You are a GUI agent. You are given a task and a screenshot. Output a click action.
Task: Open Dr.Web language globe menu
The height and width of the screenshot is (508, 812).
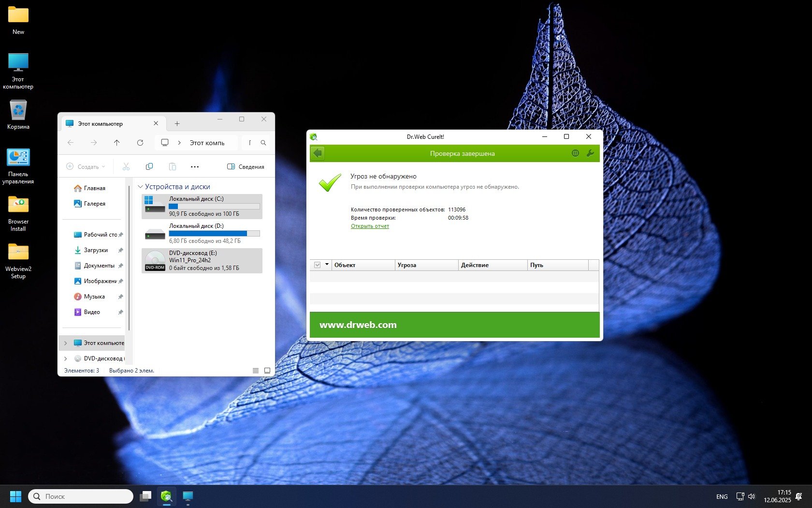[x=575, y=153]
